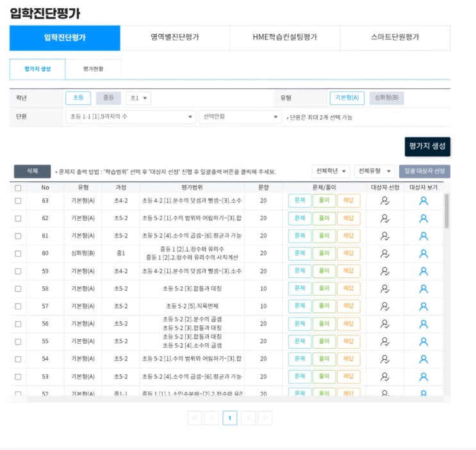
Task: Click the 삭제 delete button
Action: pos(32,171)
